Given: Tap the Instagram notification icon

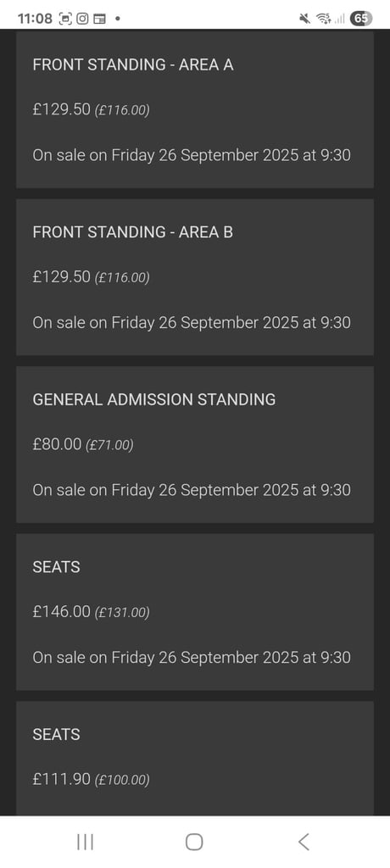Looking at the screenshot, I should click(x=82, y=19).
